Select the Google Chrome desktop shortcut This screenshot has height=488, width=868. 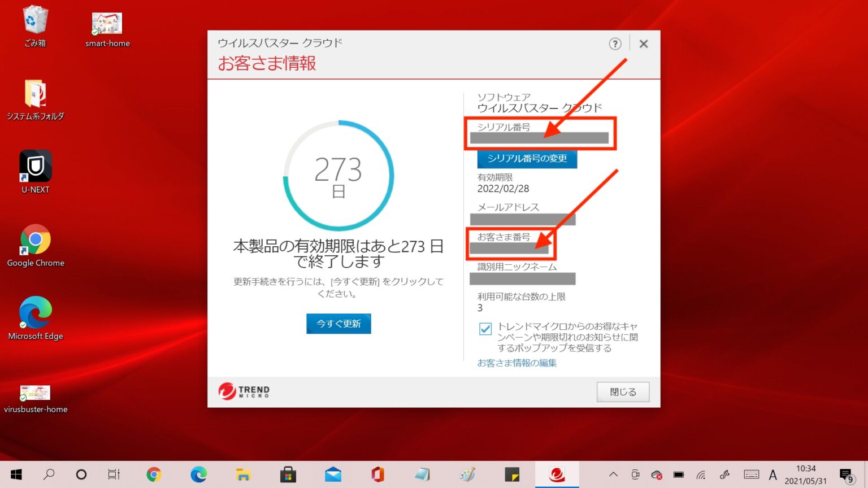coord(36,246)
